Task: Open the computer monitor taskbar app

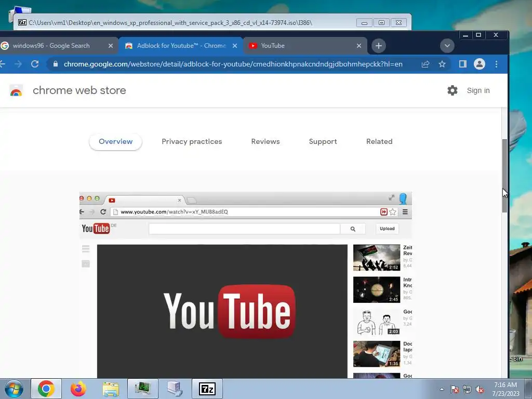Action: [x=143, y=389]
